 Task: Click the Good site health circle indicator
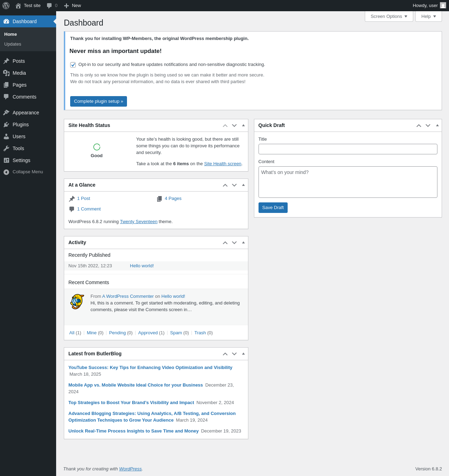tap(97, 147)
